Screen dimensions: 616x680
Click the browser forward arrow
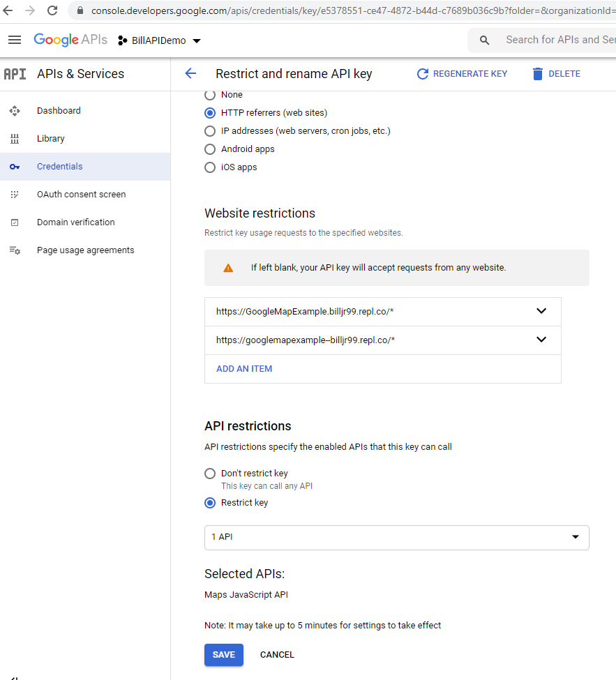click(30, 10)
